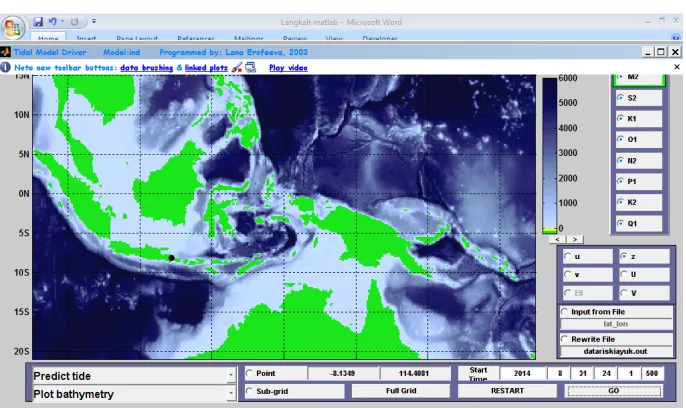Maximize the Tidal Model Driver window
This screenshot has width=686, height=408.
click(661, 52)
